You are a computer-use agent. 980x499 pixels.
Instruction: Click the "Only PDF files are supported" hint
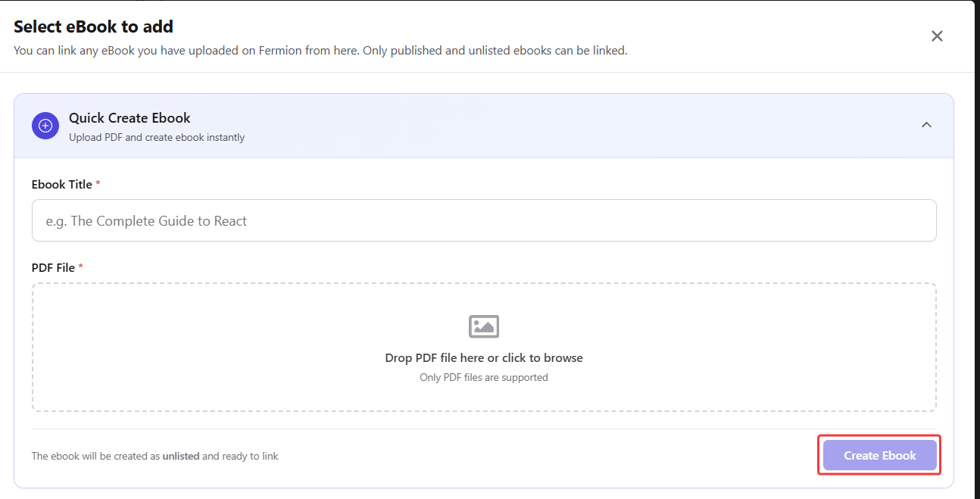click(483, 377)
